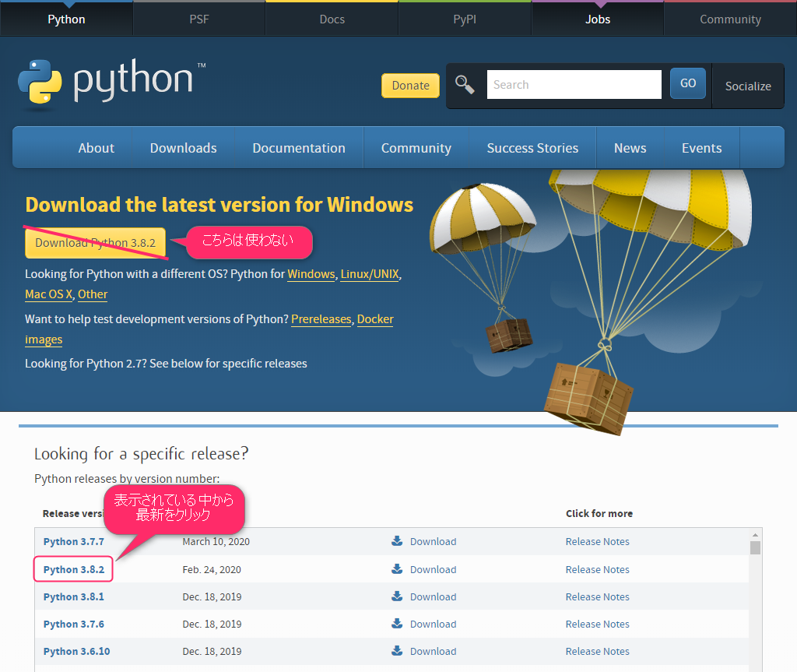Screen dimensions: 797x672
Task: Follow the Windows OS link
Action: click(x=311, y=273)
